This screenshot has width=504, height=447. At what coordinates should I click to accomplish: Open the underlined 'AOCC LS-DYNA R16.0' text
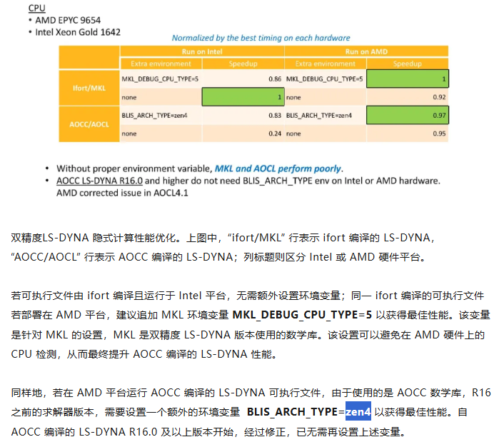pos(99,181)
